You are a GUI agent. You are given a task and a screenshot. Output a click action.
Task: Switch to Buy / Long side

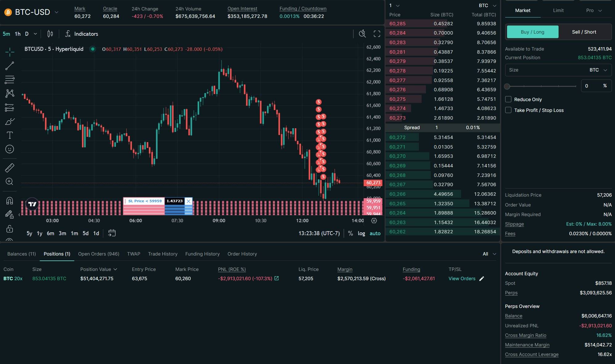pos(533,32)
